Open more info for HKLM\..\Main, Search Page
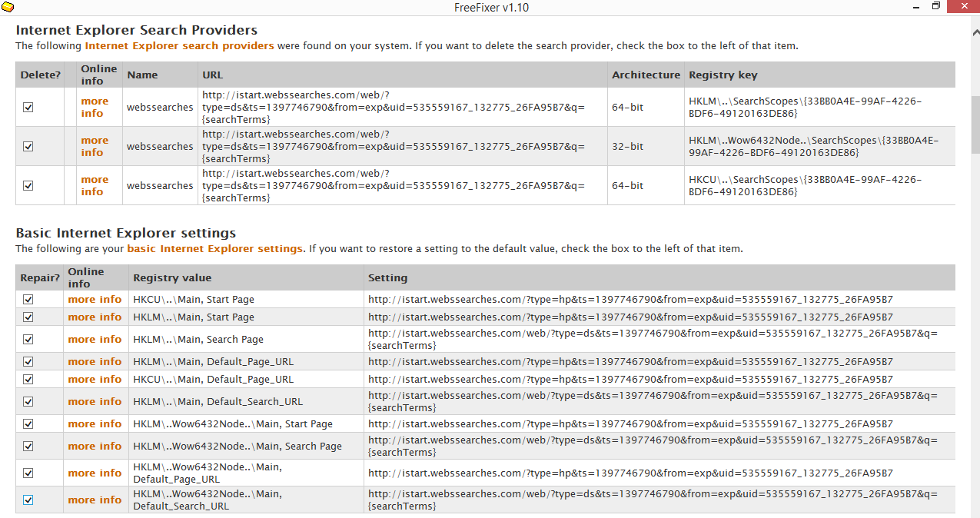Screen dimensions: 980x518 pyautogui.click(x=95, y=340)
